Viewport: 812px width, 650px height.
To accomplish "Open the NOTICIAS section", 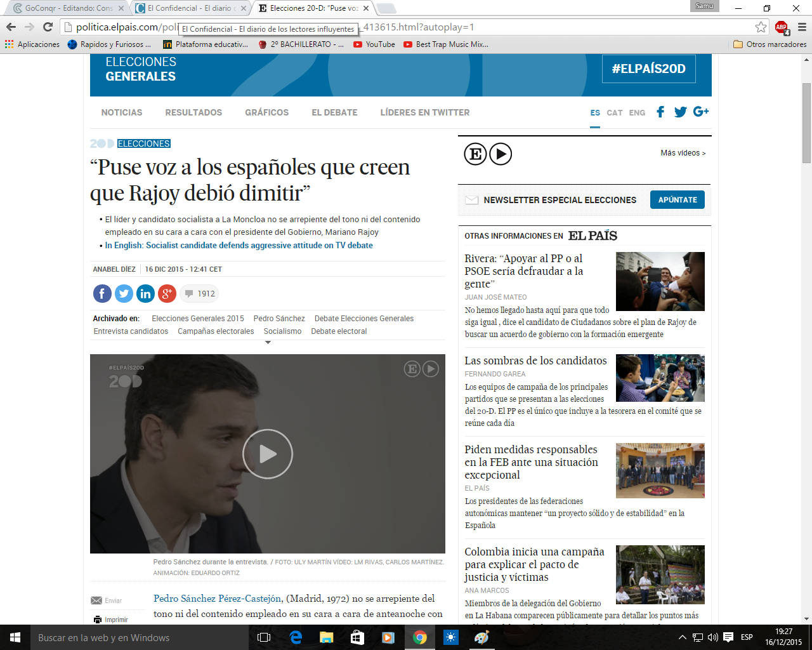I will 122,112.
